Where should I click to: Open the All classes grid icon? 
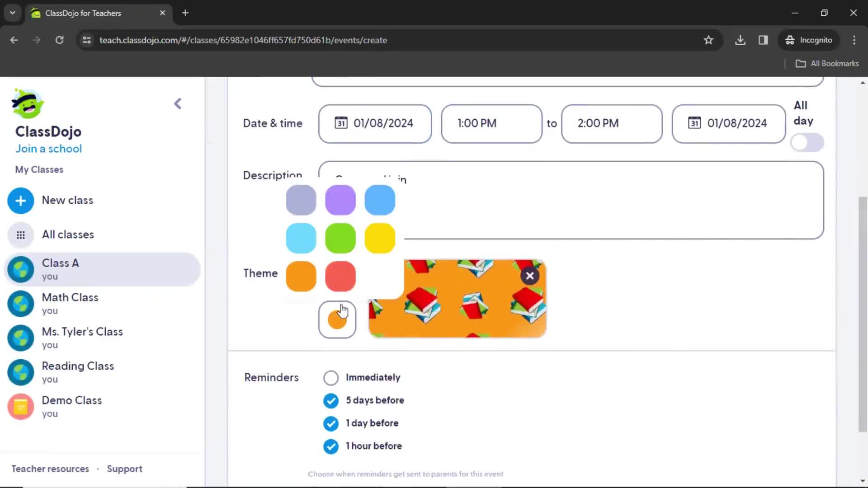21,235
